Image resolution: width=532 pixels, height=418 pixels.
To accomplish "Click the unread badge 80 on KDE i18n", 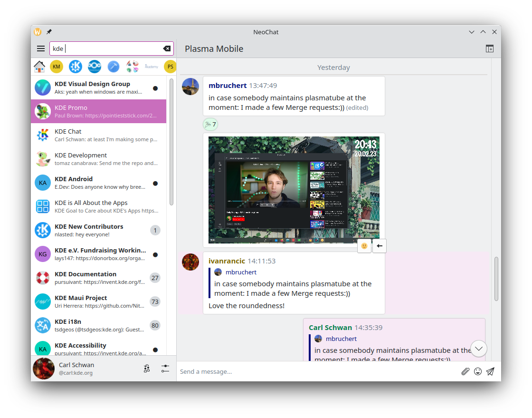I will 155,325.
